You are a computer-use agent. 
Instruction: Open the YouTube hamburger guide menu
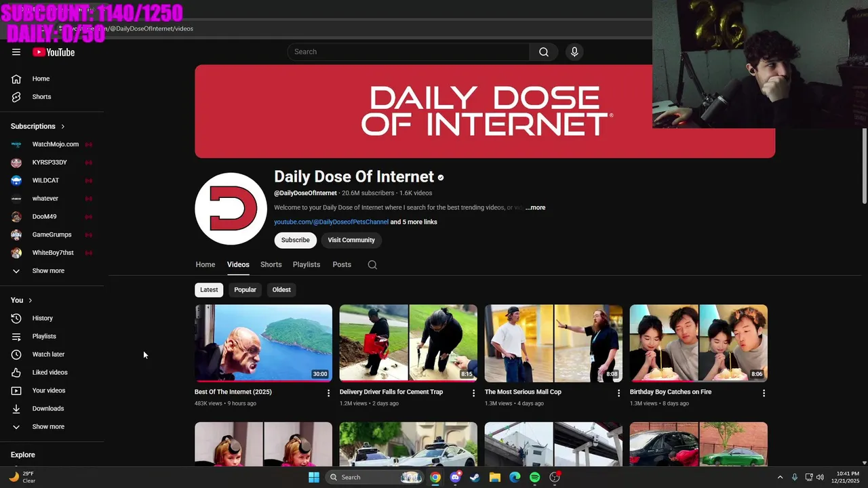point(16,52)
